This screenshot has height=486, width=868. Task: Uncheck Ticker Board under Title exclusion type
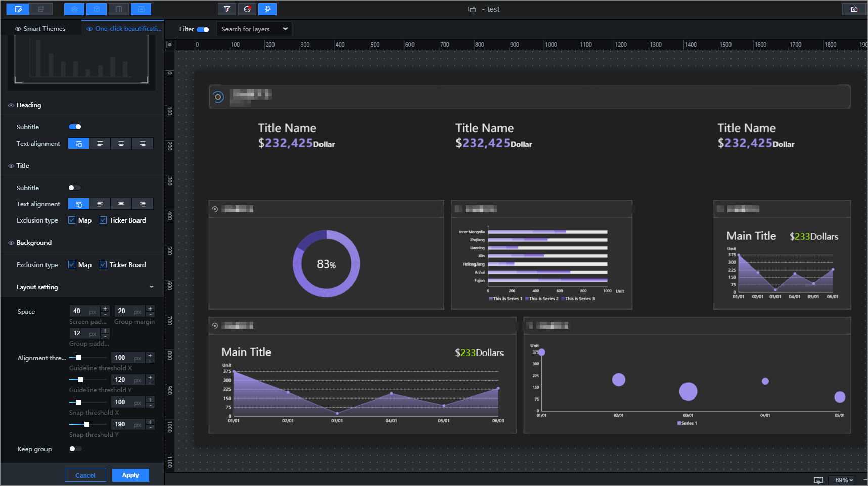click(103, 220)
